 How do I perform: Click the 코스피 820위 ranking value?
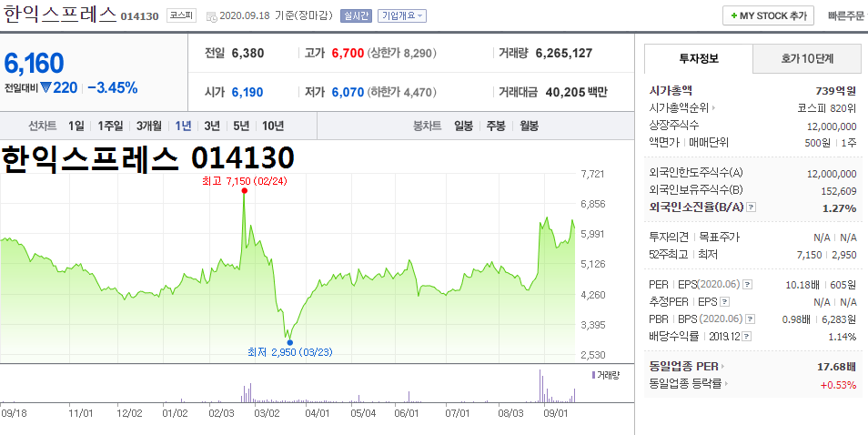(826, 108)
